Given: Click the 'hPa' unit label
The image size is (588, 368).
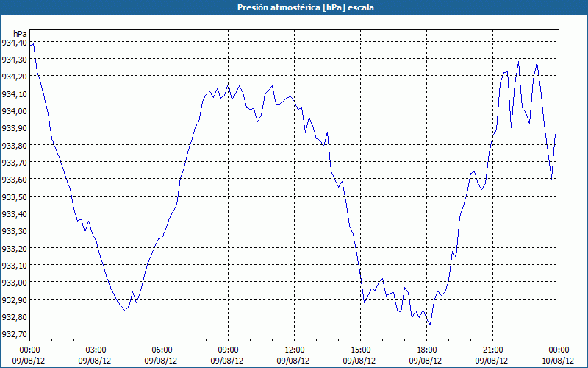Looking at the screenshot, I should pyautogui.click(x=20, y=34).
